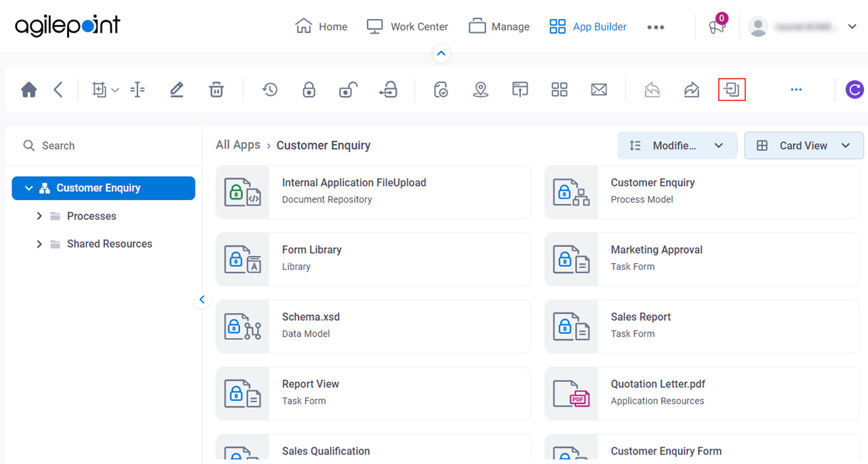The height and width of the screenshot is (464, 868).
Task: Click the trash delete icon
Action: click(x=216, y=90)
